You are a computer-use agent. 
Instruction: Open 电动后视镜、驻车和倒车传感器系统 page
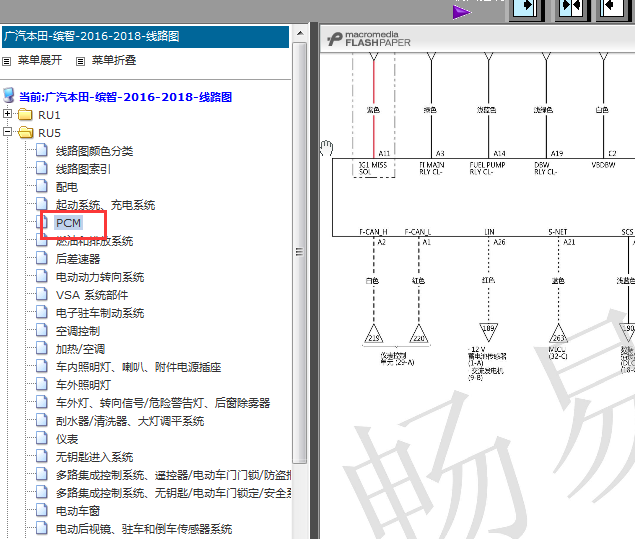click(144, 529)
